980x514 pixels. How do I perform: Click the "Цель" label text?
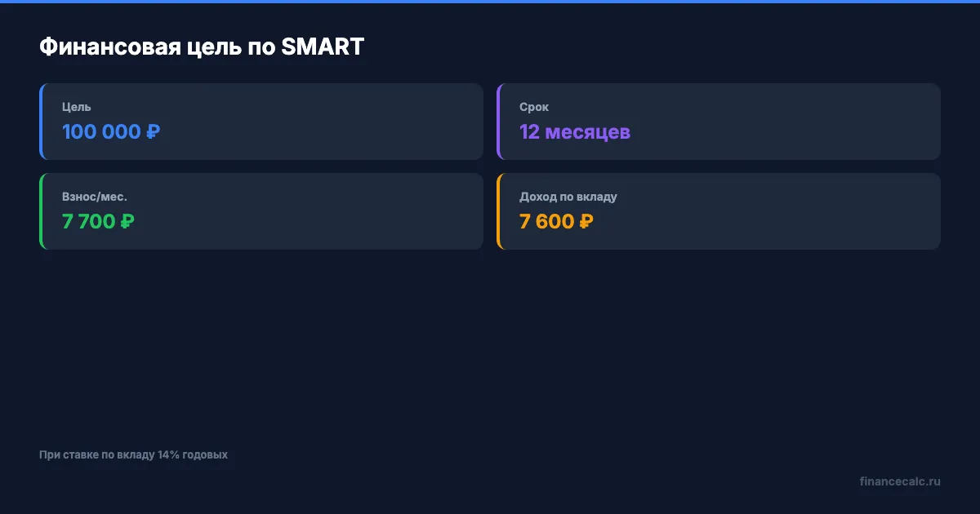pyautogui.click(x=76, y=107)
